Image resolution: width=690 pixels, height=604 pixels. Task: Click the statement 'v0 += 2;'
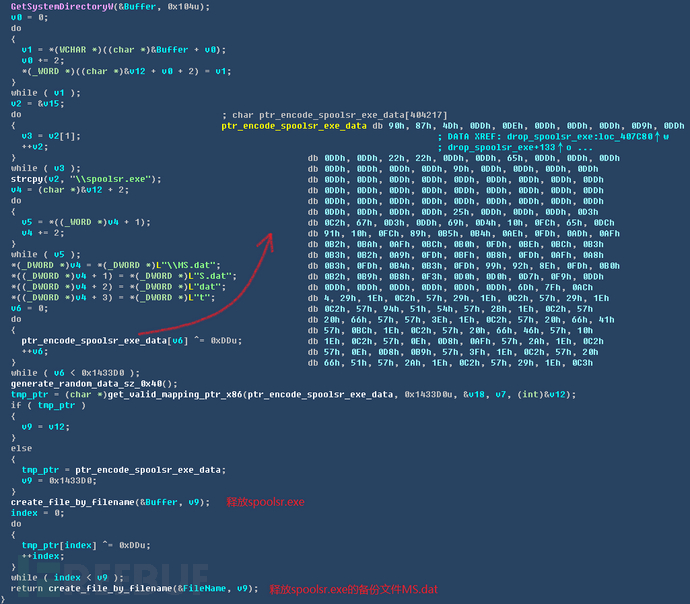(x=43, y=61)
